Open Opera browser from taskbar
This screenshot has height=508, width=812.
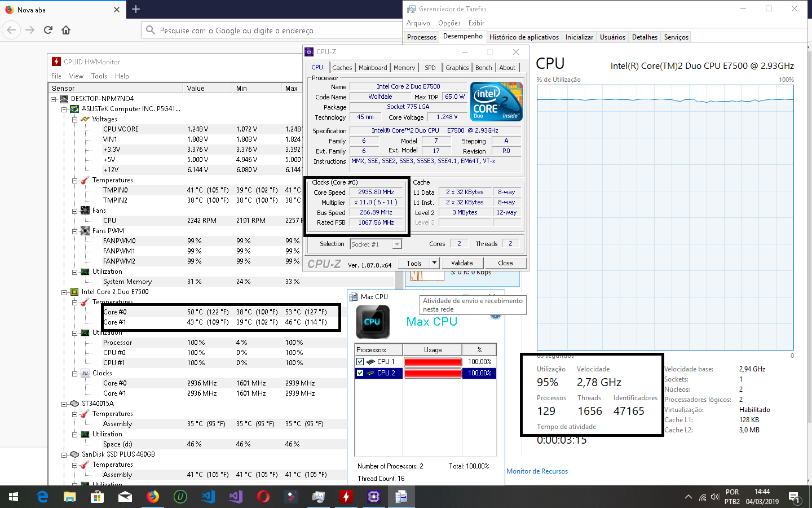tap(263, 497)
